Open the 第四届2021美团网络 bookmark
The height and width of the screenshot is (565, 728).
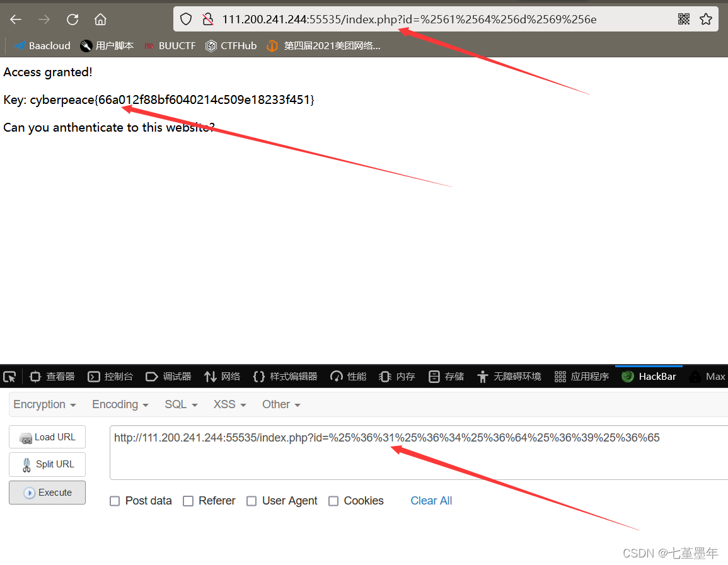[x=323, y=45]
